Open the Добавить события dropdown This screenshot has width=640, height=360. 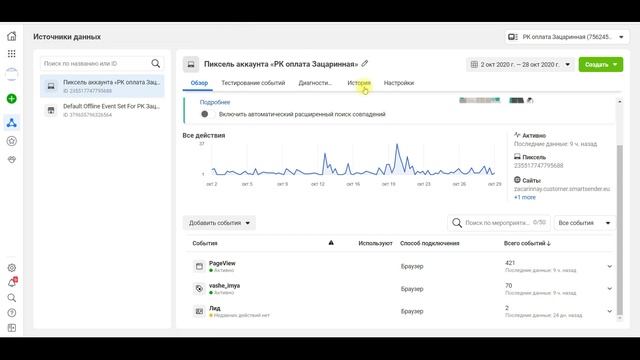click(219, 223)
